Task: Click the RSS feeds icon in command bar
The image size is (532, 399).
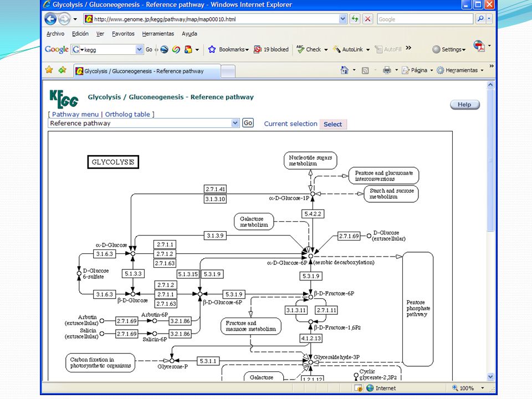Action: click(x=365, y=70)
